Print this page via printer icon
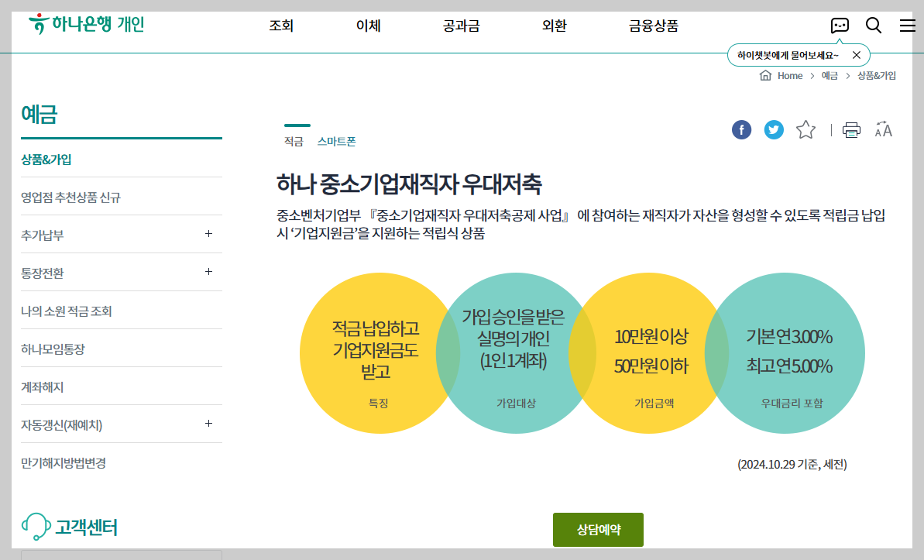This screenshot has height=560, width=924. (851, 129)
